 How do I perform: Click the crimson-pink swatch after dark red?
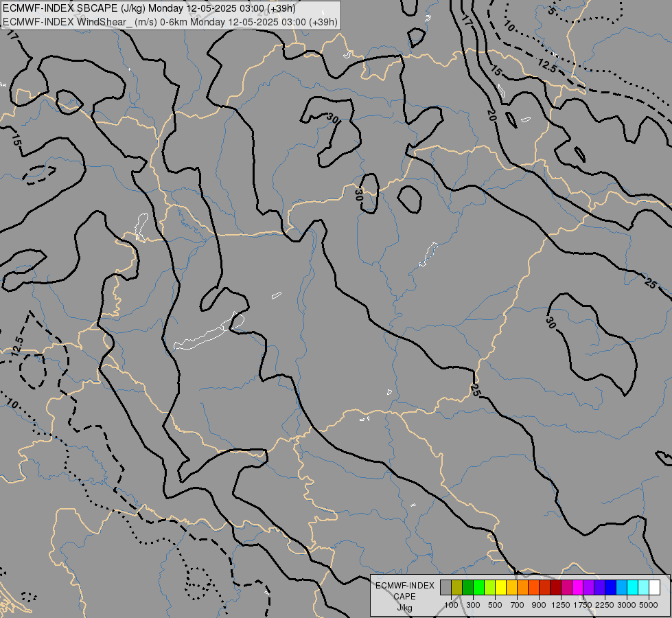click(x=566, y=587)
